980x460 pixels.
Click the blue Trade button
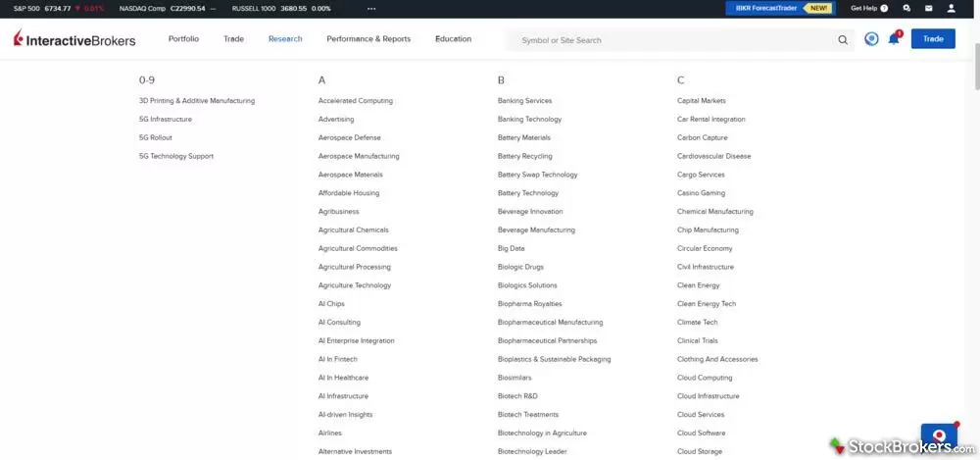tap(933, 39)
